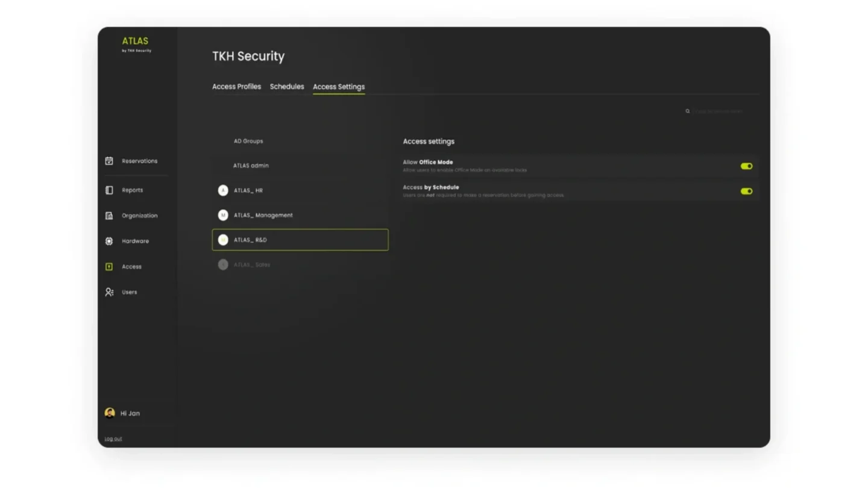Screen dimensions: 868x488
Task: Open Users in the sidebar
Action: click(x=129, y=292)
